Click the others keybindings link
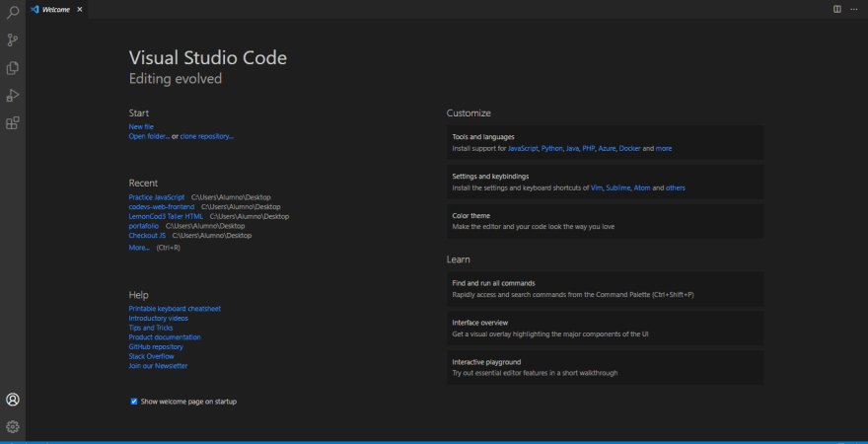 pos(676,188)
